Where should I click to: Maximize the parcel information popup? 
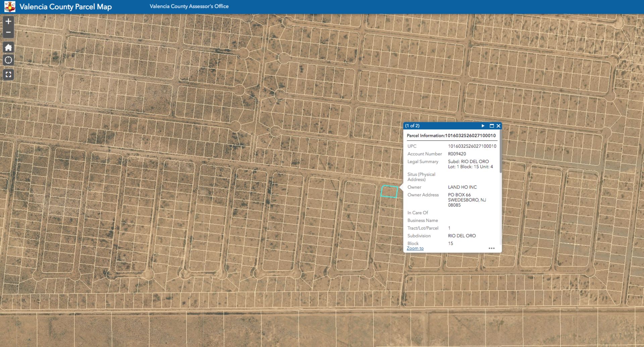point(492,126)
